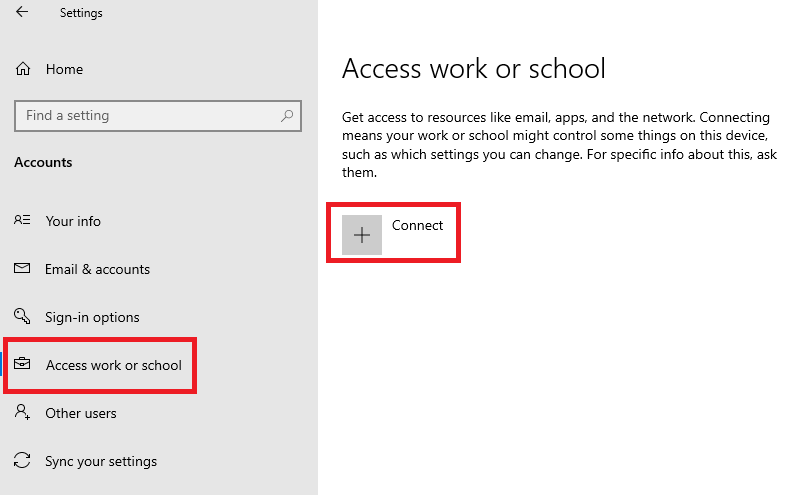Viewport: 787px width, 495px height.
Task: Click the Sync settings arrows icon
Action: click(x=22, y=460)
